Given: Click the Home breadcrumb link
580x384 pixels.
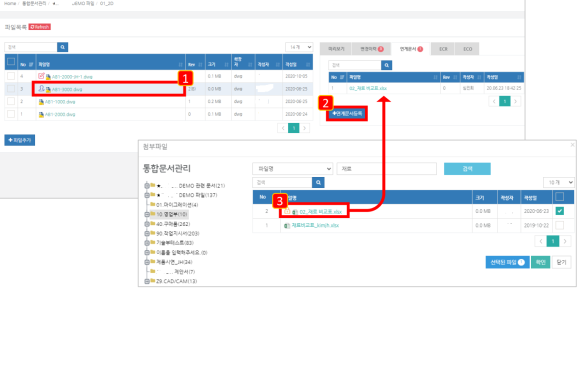Looking at the screenshot, I should pyautogui.click(x=10, y=3).
